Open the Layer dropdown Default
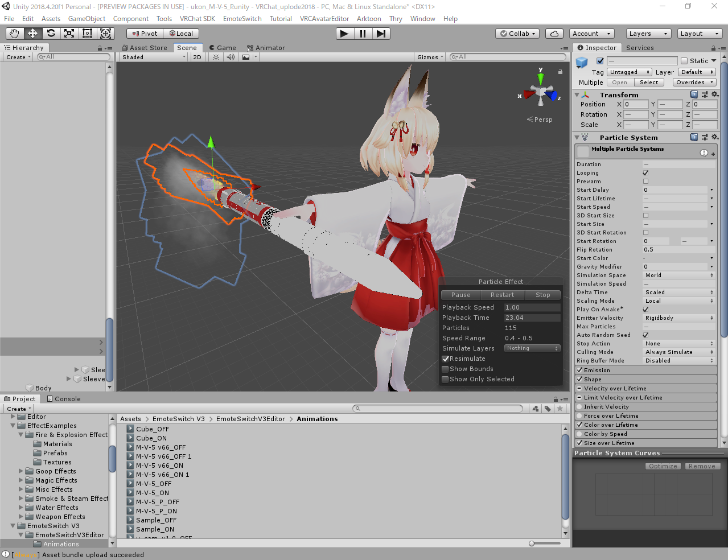The height and width of the screenshot is (560, 728). pyautogui.click(x=697, y=72)
